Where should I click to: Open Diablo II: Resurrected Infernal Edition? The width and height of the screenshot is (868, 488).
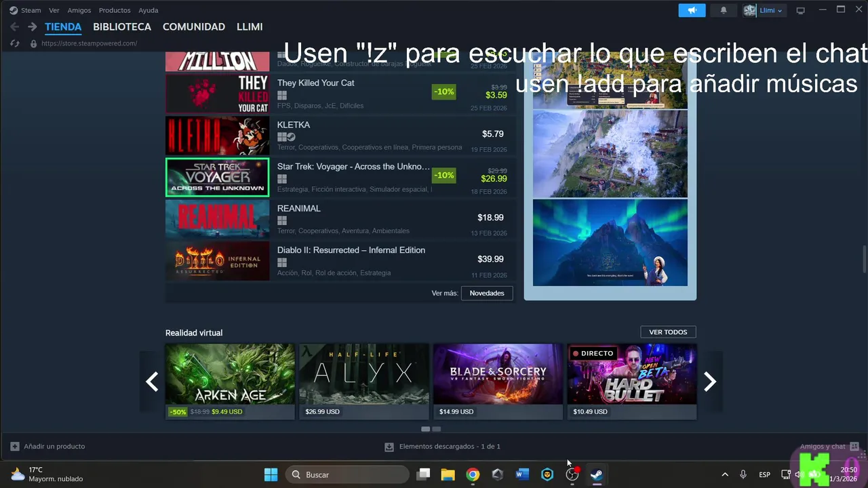pyautogui.click(x=340, y=261)
